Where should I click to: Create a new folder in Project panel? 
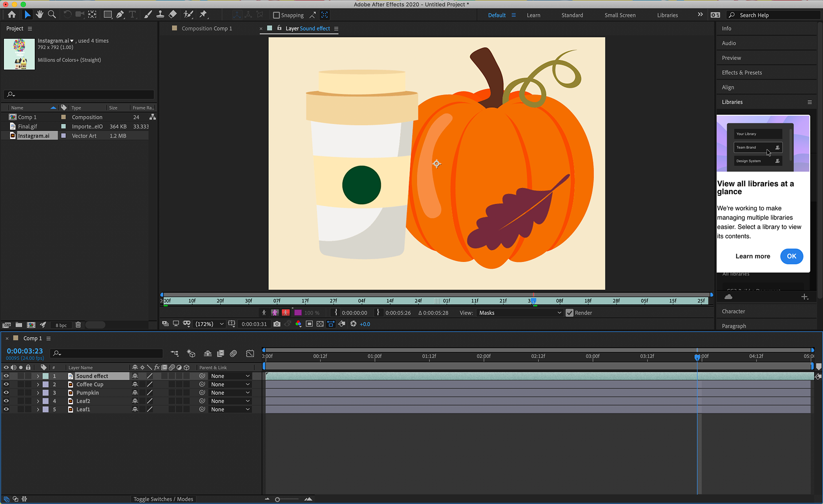point(19,325)
